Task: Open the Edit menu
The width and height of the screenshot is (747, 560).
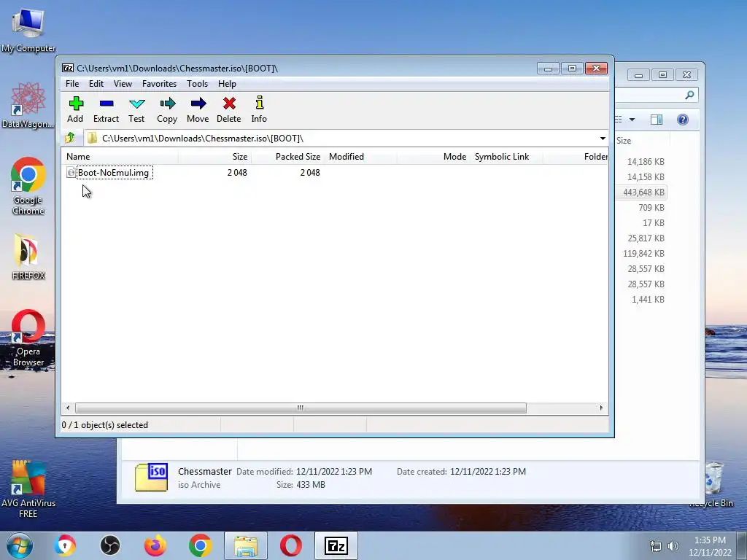Action: click(96, 84)
